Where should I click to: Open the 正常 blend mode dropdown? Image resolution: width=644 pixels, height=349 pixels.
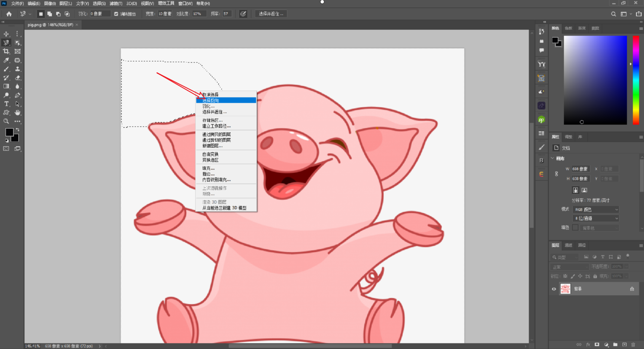point(570,267)
